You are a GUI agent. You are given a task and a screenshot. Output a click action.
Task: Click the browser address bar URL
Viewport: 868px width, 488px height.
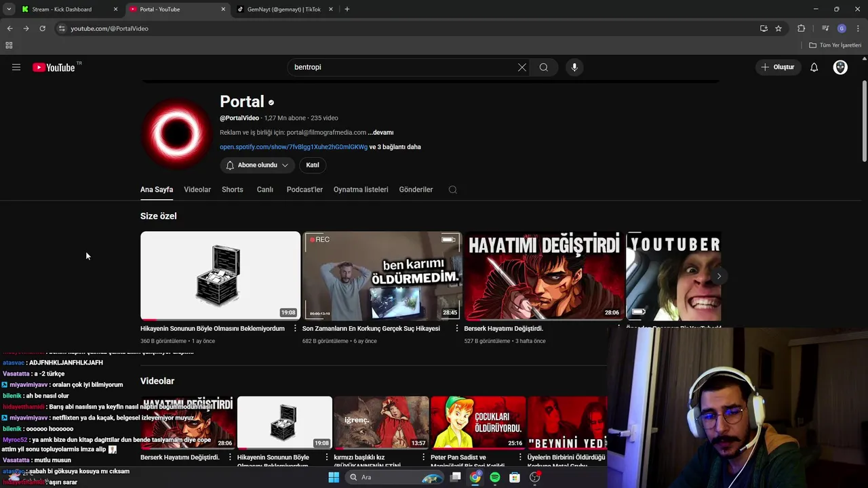[110, 28]
